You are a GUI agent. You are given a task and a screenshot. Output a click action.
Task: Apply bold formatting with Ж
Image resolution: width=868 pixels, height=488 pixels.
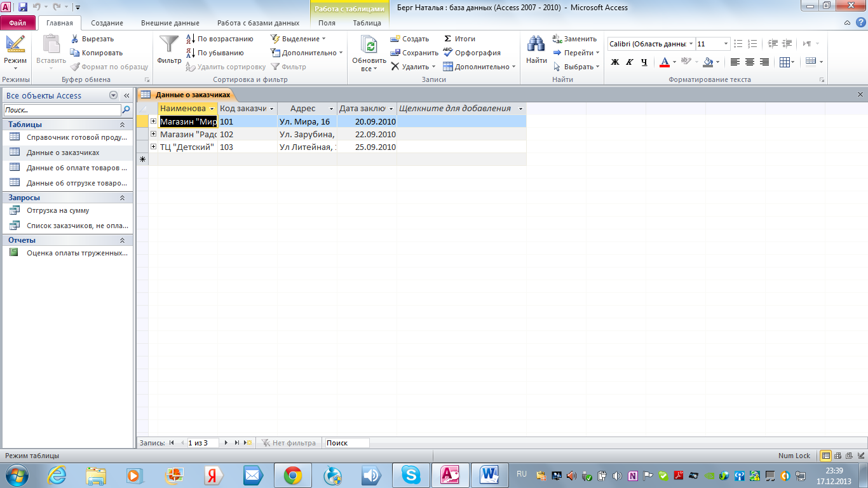(x=614, y=62)
